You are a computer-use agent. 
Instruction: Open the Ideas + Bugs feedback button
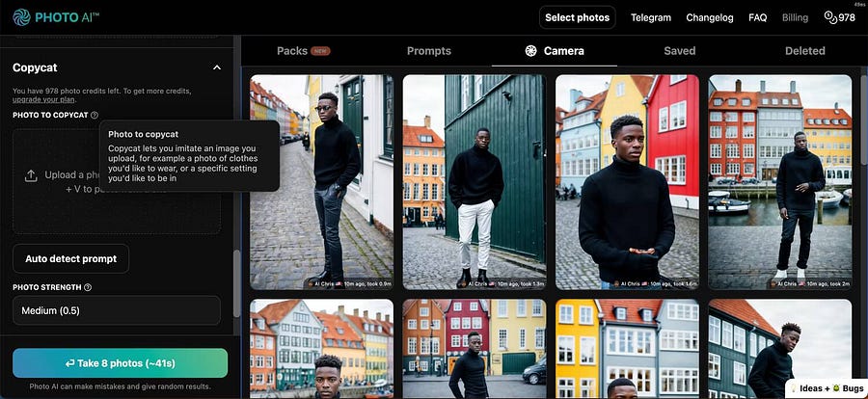(827, 388)
